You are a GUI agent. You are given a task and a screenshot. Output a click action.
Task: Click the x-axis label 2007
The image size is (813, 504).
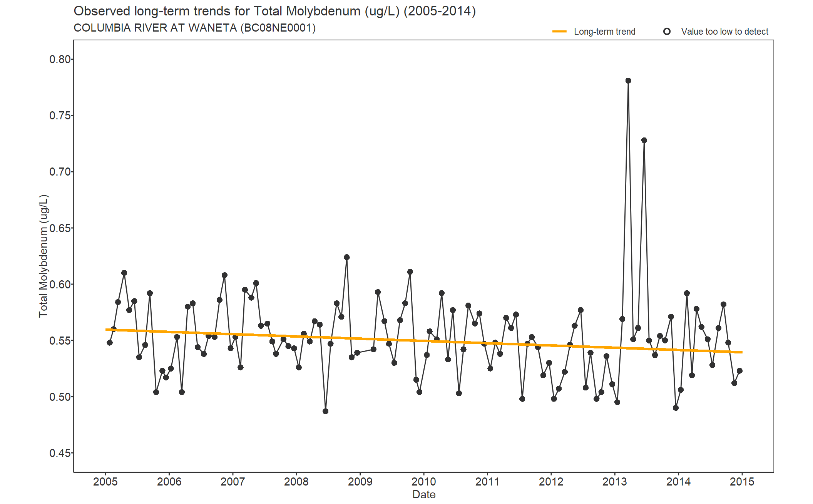point(233,482)
